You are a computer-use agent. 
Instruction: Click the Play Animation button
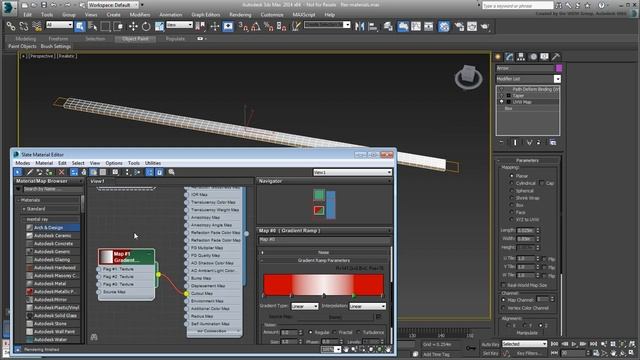(x=574, y=344)
